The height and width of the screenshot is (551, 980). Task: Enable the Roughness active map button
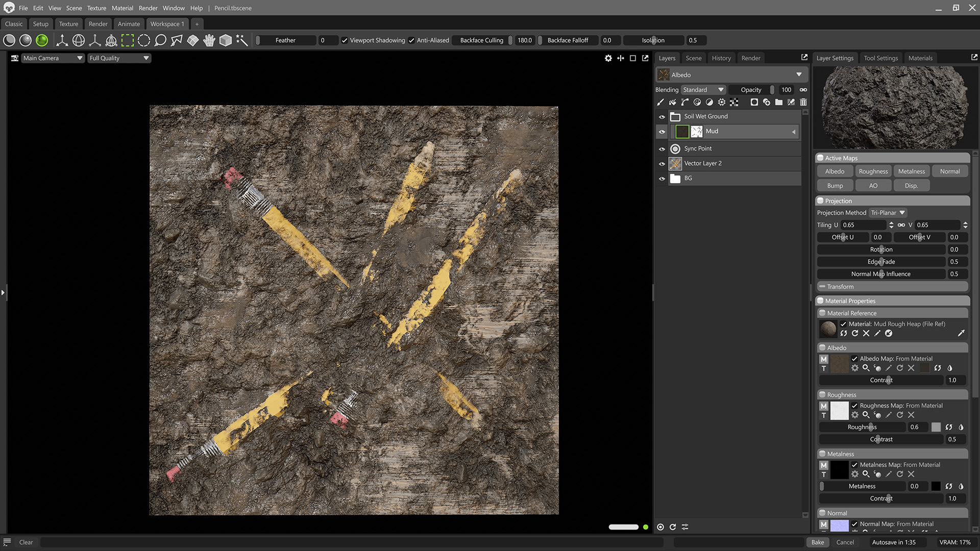[873, 171]
